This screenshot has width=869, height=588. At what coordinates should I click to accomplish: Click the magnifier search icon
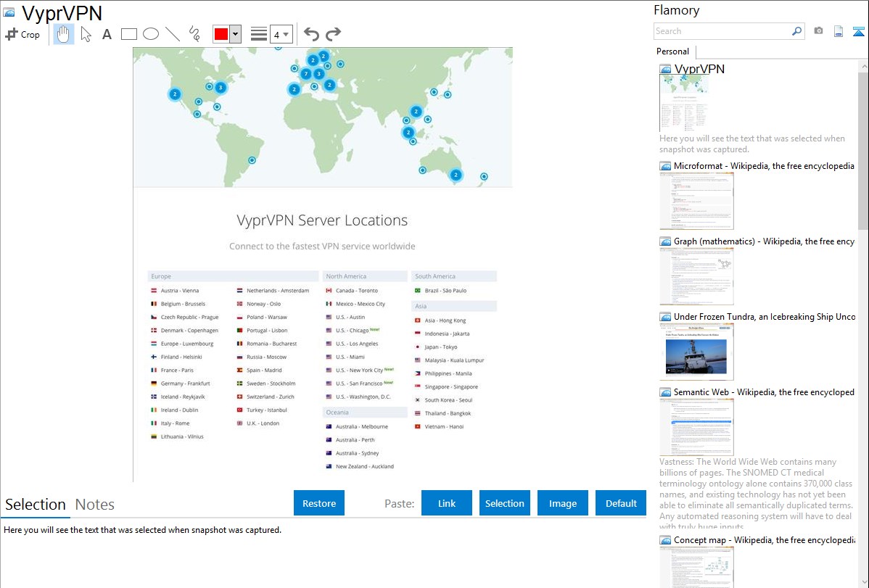(x=796, y=31)
